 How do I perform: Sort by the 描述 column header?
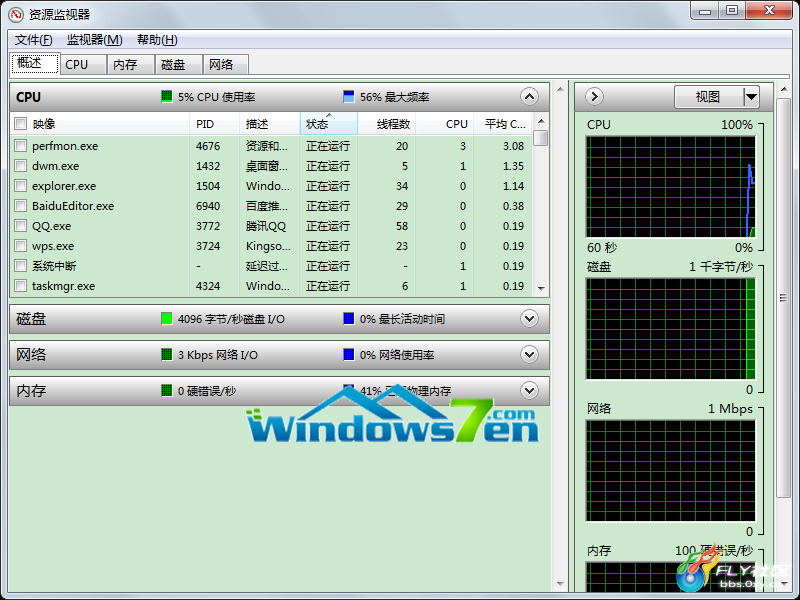pos(269,124)
